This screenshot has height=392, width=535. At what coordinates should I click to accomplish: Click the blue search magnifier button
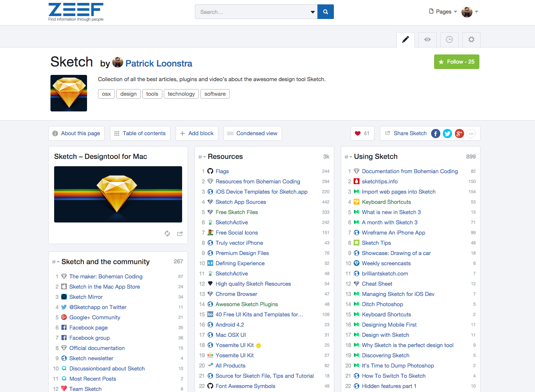pos(325,12)
